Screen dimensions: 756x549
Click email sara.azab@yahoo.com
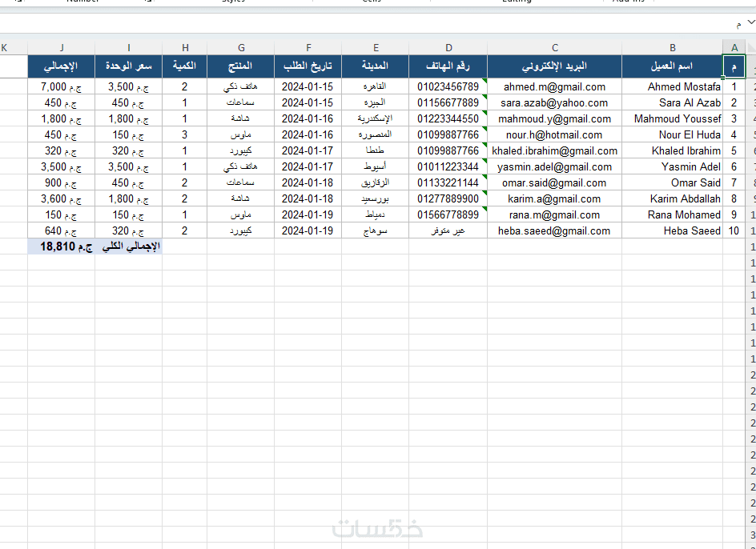point(554,102)
